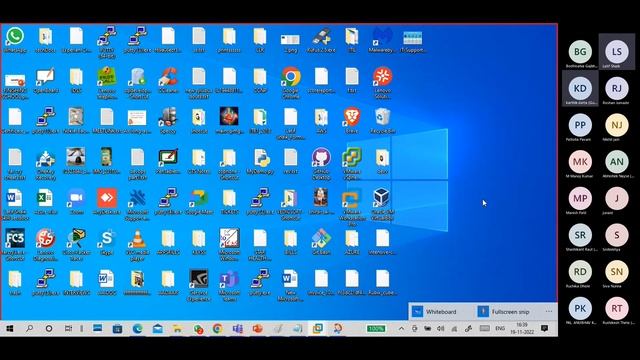Select participant avatar BG
The width and height of the screenshot is (640, 360).
(580, 52)
